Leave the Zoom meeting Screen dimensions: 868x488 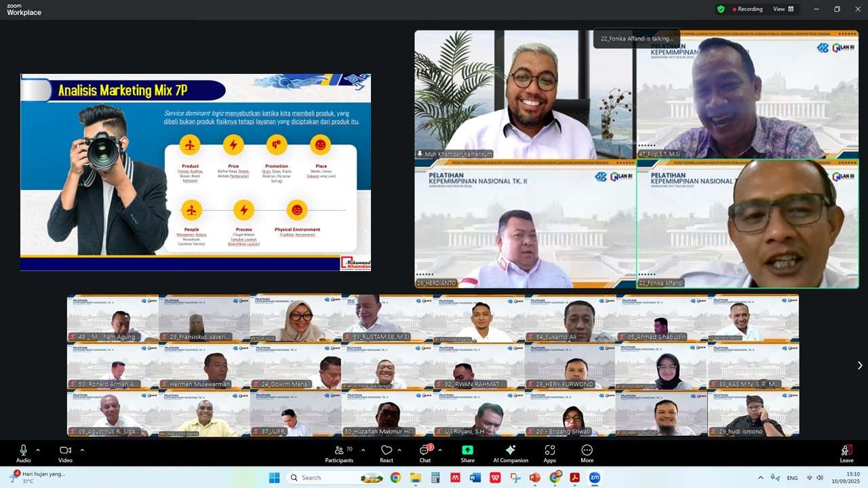point(846,454)
